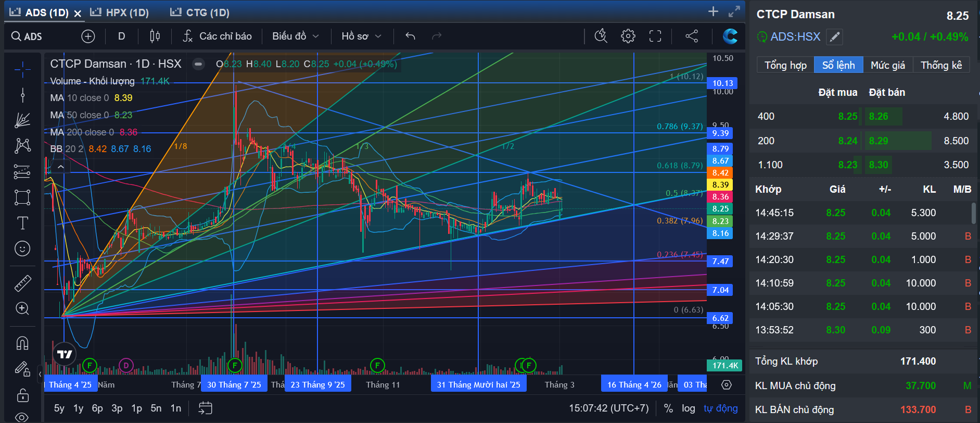This screenshot has width=980, height=423.
Task: Open the Tổng hợp tab
Action: pos(785,65)
